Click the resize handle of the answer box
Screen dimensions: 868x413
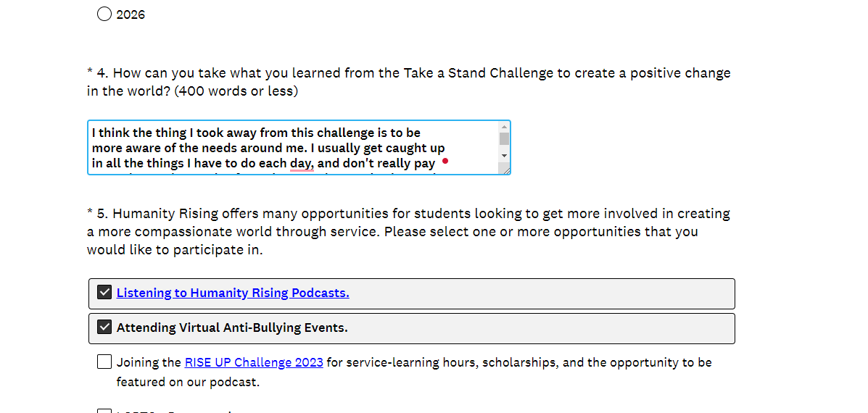507,171
